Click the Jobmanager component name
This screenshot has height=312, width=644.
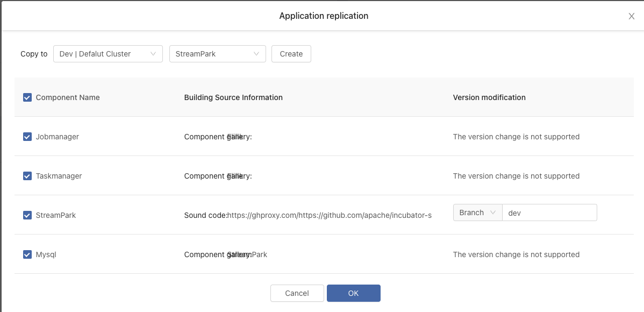[58, 137]
